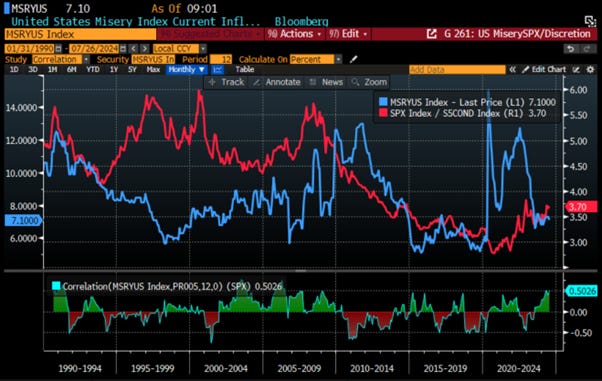This screenshot has height=381, width=602.
Task: Click the Period 12 field
Action: (221, 60)
